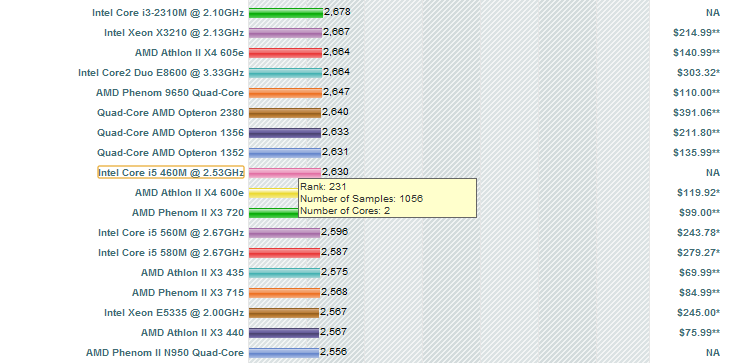
Task: Click the dark purple bar for Athlon II X3 440
Action: pyautogui.click(x=284, y=333)
